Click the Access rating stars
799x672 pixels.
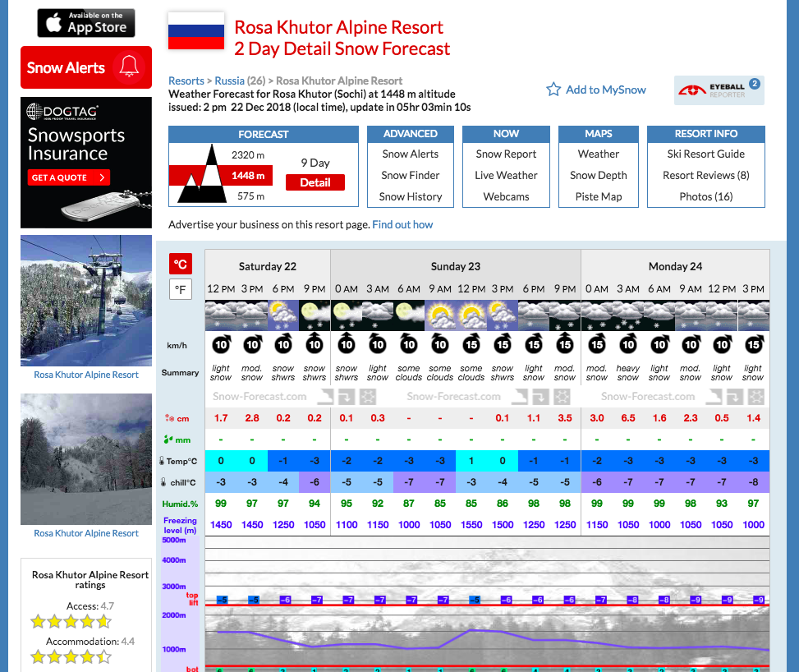(x=71, y=622)
